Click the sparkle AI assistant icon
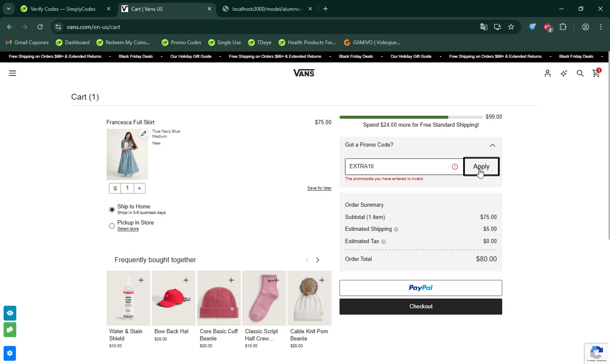This screenshot has height=364, width=610. [564, 73]
